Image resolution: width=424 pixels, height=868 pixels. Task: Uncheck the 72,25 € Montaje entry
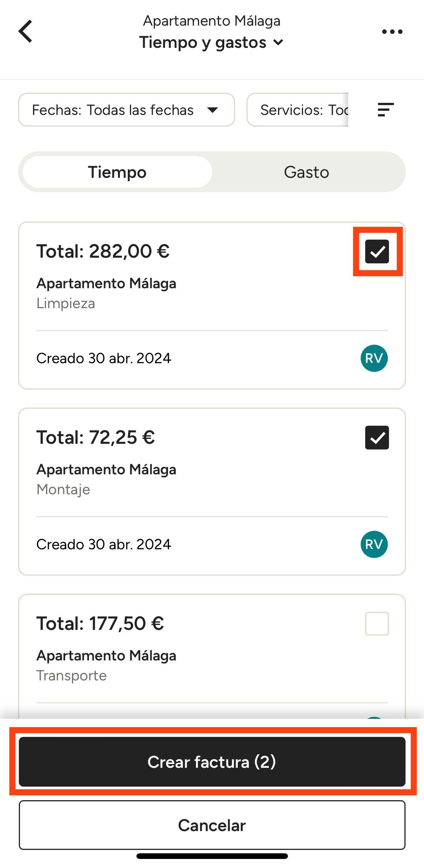point(377,437)
